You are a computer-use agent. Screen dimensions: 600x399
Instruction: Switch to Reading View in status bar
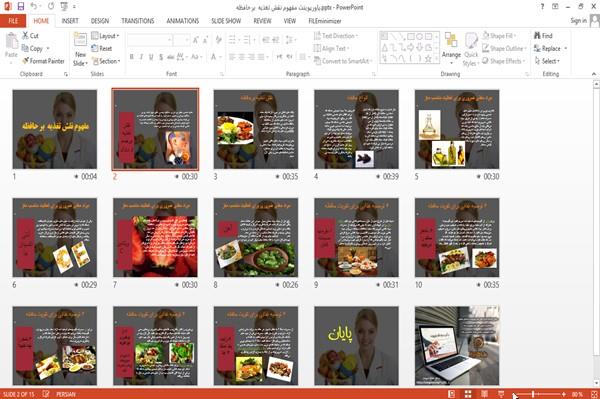pos(484,394)
